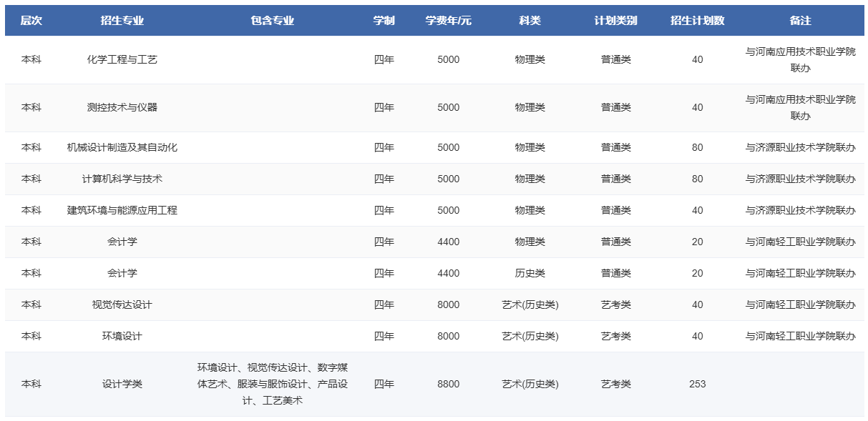Click the 层次 column header

[x=31, y=21]
